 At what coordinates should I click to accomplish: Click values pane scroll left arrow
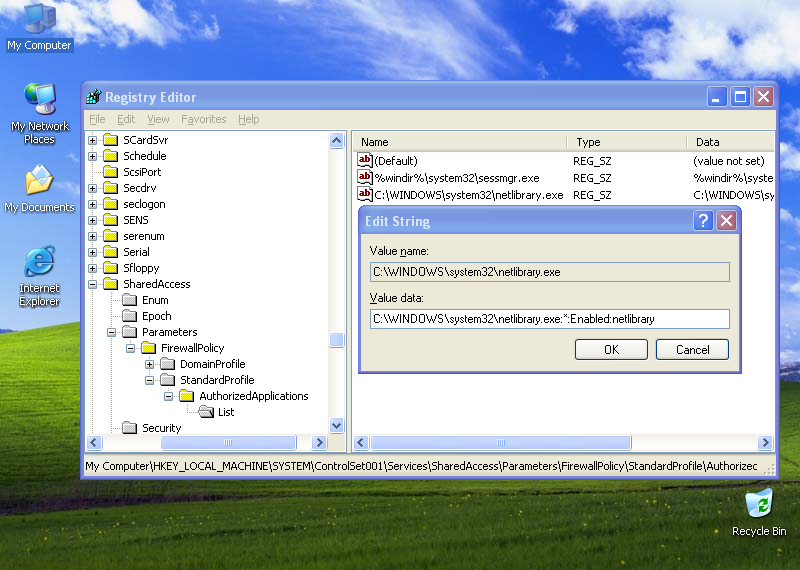click(361, 442)
